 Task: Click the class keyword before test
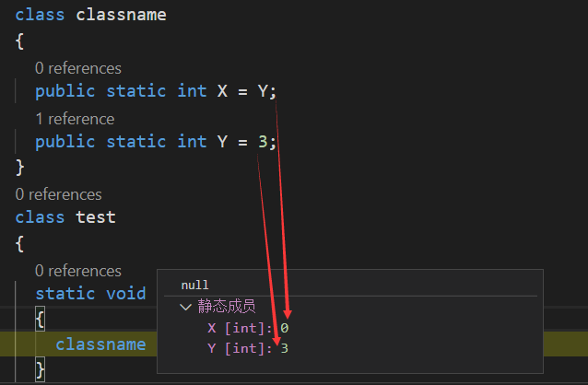[40, 217]
